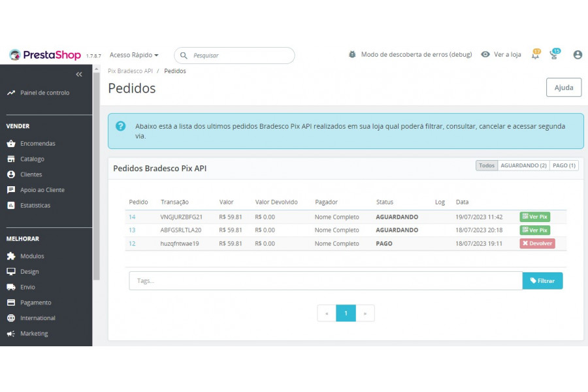588x392 pixels.
Task: Click the Estatisticas chart icon
Action: [x=11, y=205]
